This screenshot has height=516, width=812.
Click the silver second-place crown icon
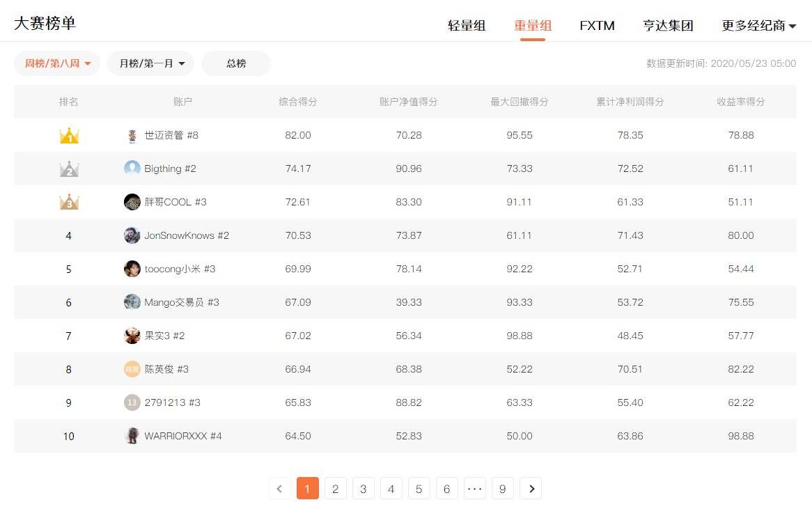pos(69,169)
